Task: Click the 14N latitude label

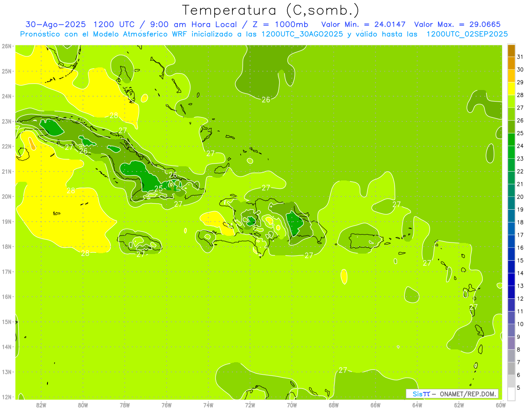Action: (7, 347)
